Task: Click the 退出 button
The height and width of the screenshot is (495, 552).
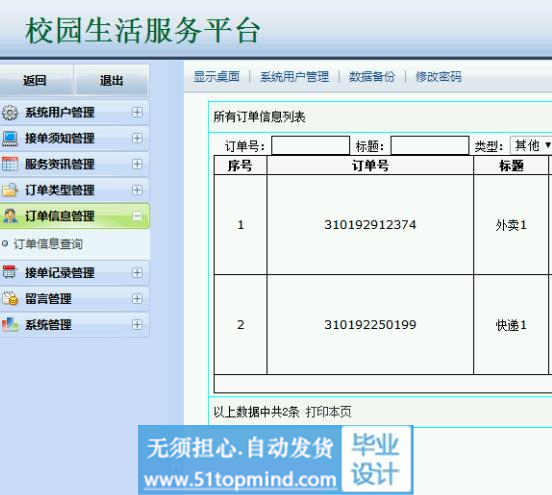Action: coord(112,80)
